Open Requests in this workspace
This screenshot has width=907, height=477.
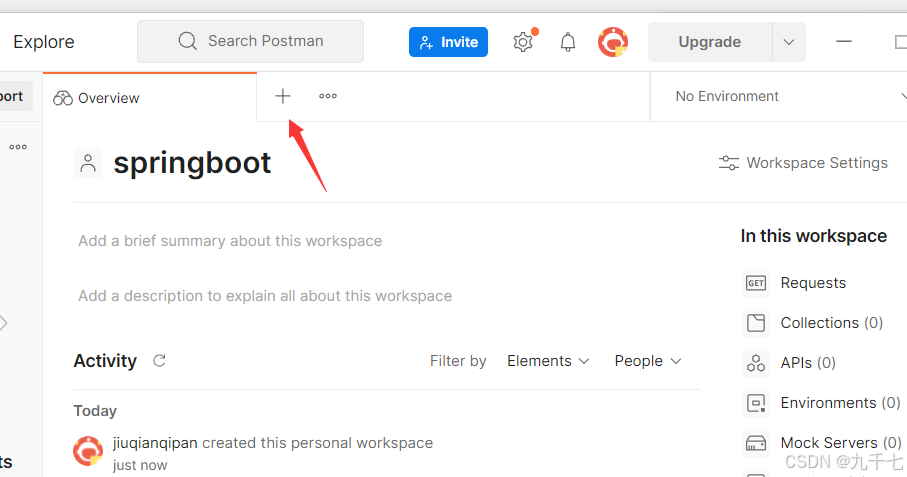point(813,283)
